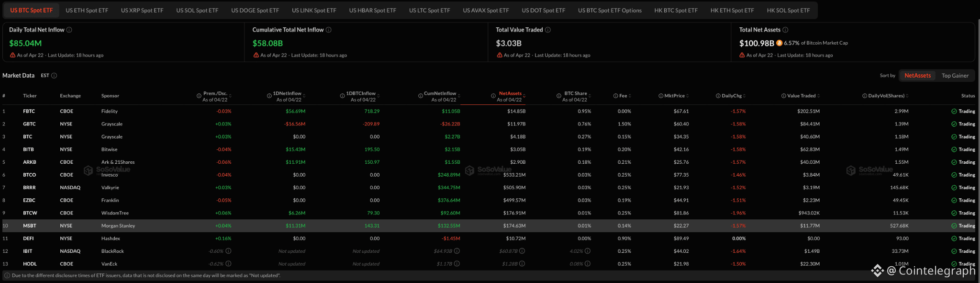Click FBTC net assets value $14.85B

pyautogui.click(x=516, y=112)
